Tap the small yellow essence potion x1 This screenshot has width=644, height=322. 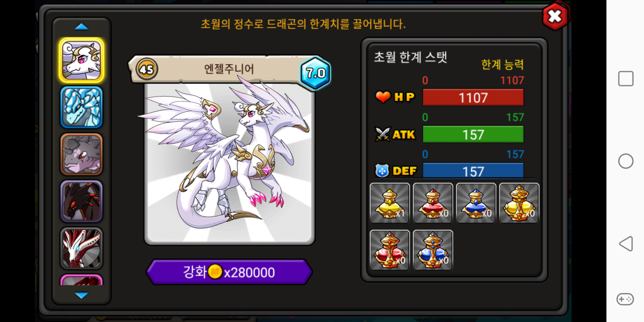390,203
